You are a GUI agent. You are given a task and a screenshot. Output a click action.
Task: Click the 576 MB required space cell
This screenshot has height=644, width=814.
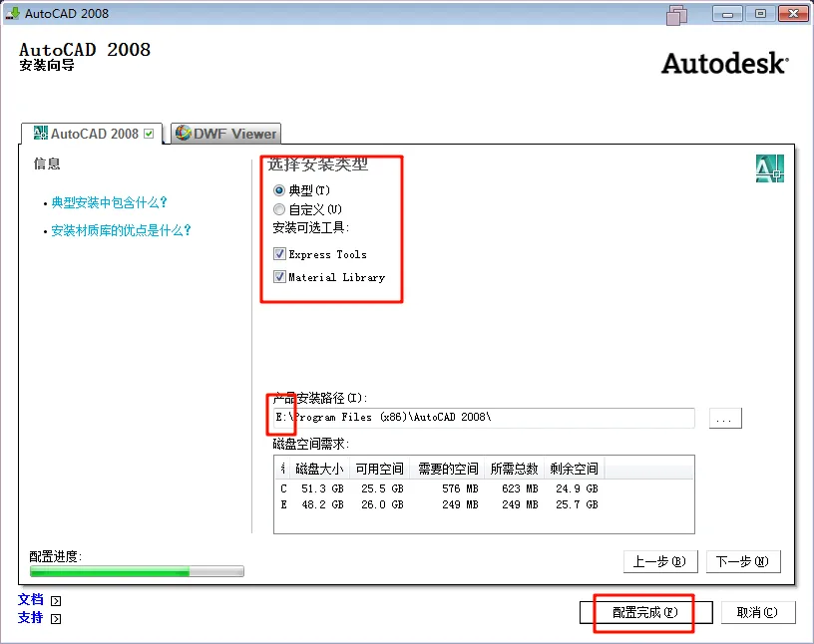point(460,488)
